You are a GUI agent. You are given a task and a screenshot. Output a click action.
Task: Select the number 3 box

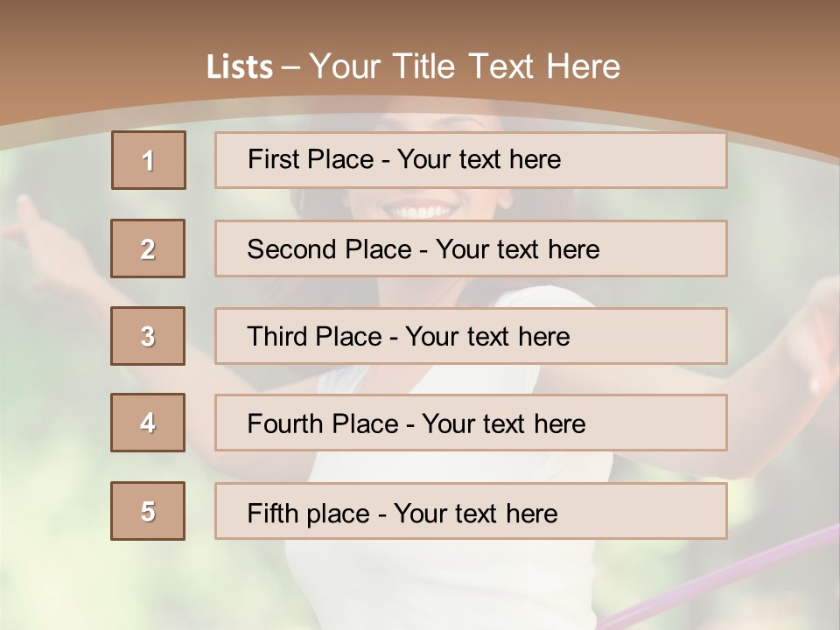148,336
